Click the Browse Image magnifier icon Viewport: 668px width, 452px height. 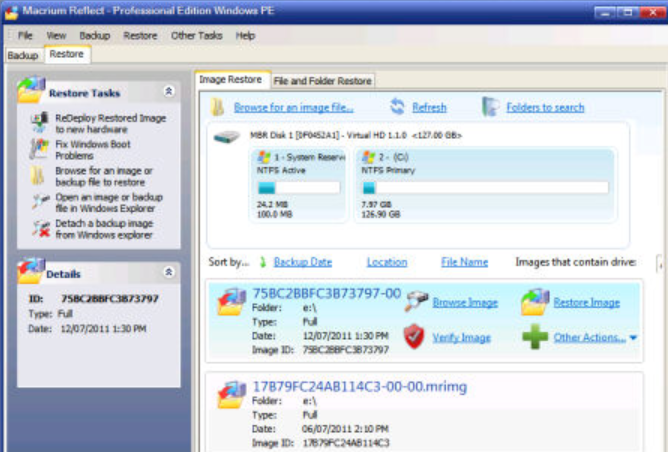(x=416, y=301)
